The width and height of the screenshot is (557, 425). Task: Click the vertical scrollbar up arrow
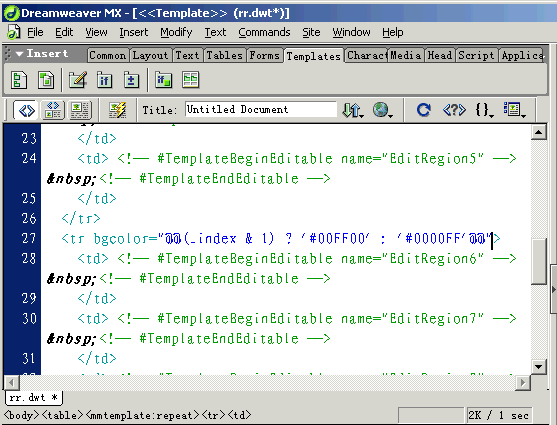(x=539, y=133)
